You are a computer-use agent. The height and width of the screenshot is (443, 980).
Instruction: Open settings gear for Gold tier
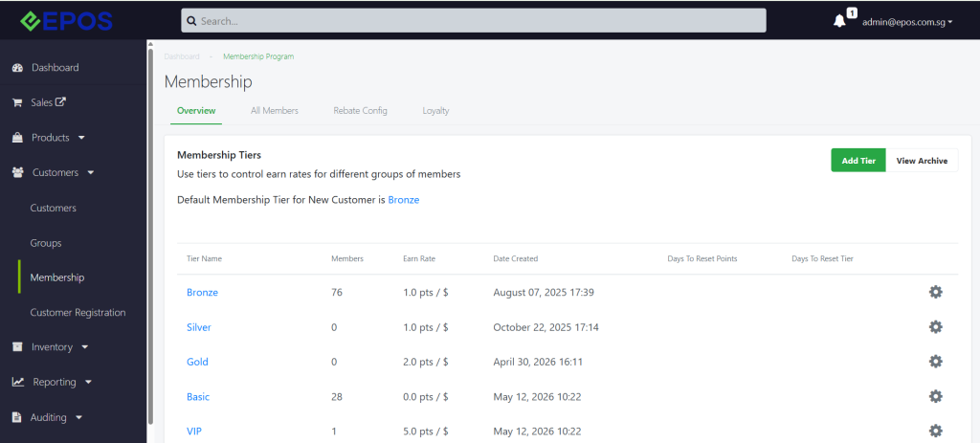tap(935, 361)
